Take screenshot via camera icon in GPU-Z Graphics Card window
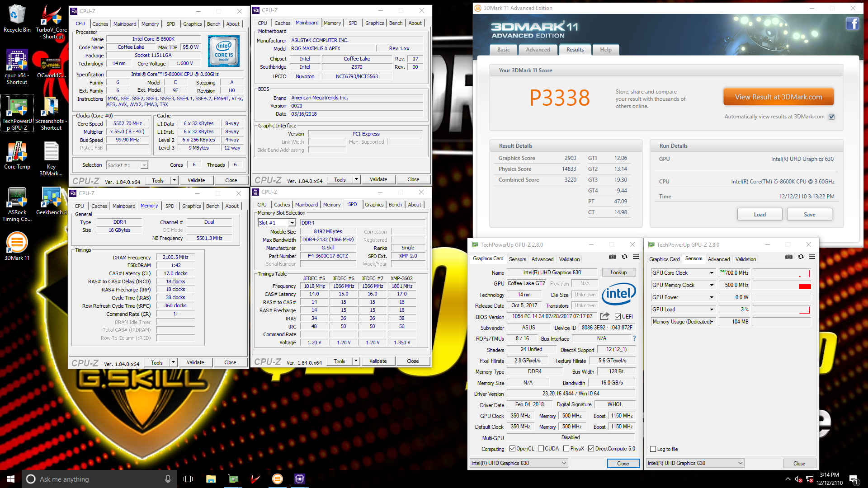The image size is (868, 488). pos(612,257)
